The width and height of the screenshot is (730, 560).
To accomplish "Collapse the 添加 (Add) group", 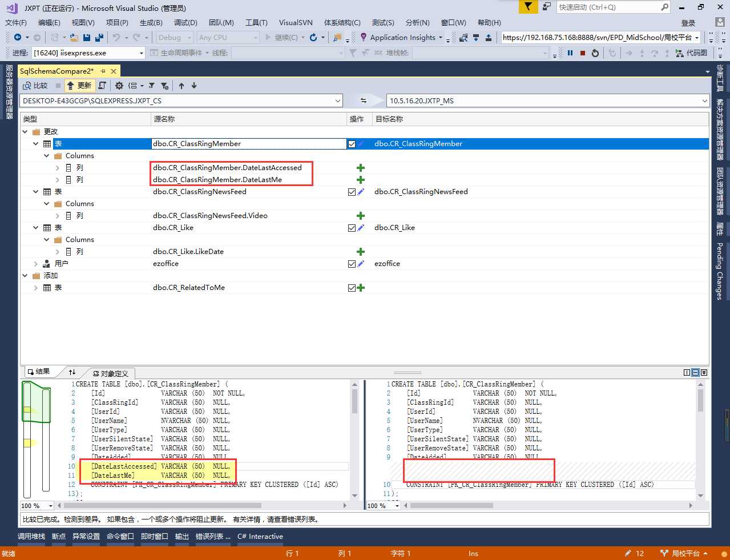I will coord(25,276).
